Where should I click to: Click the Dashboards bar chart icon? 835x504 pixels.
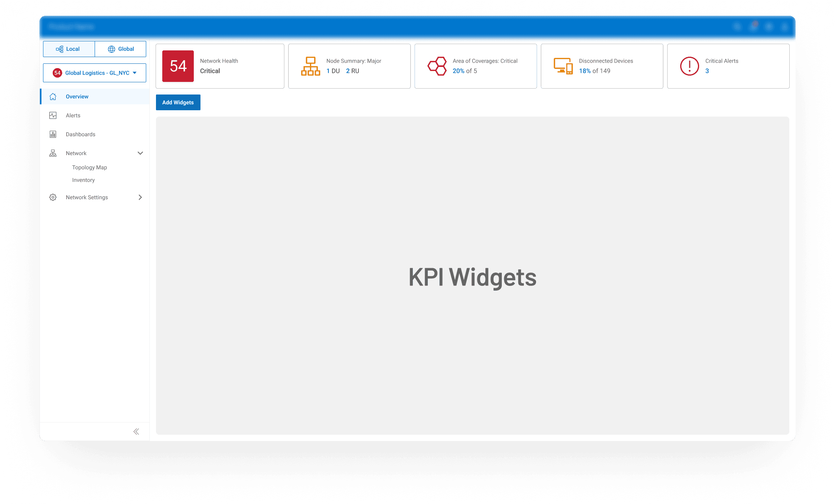[x=53, y=134]
